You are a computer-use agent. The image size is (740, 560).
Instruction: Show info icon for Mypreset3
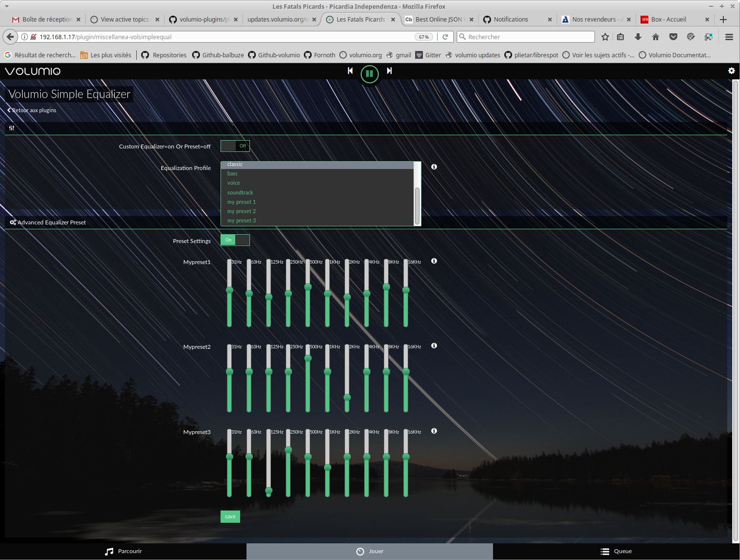click(x=434, y=431)
